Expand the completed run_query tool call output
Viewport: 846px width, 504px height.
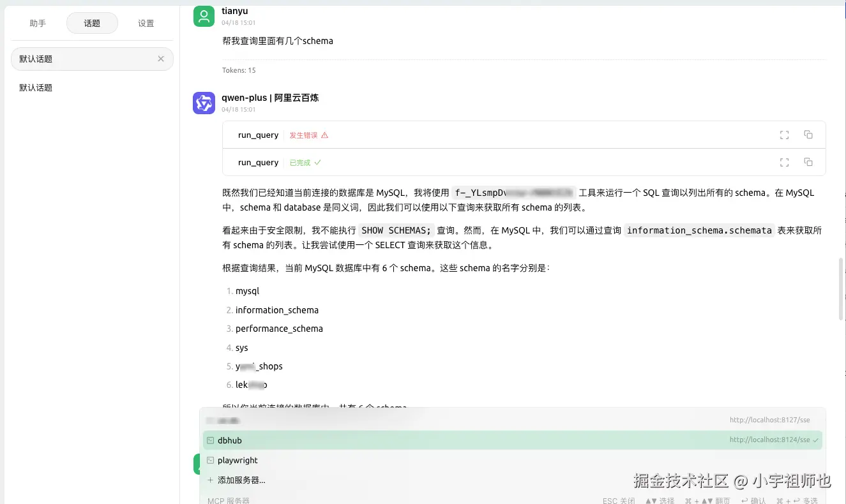click(x=784, y=162)
